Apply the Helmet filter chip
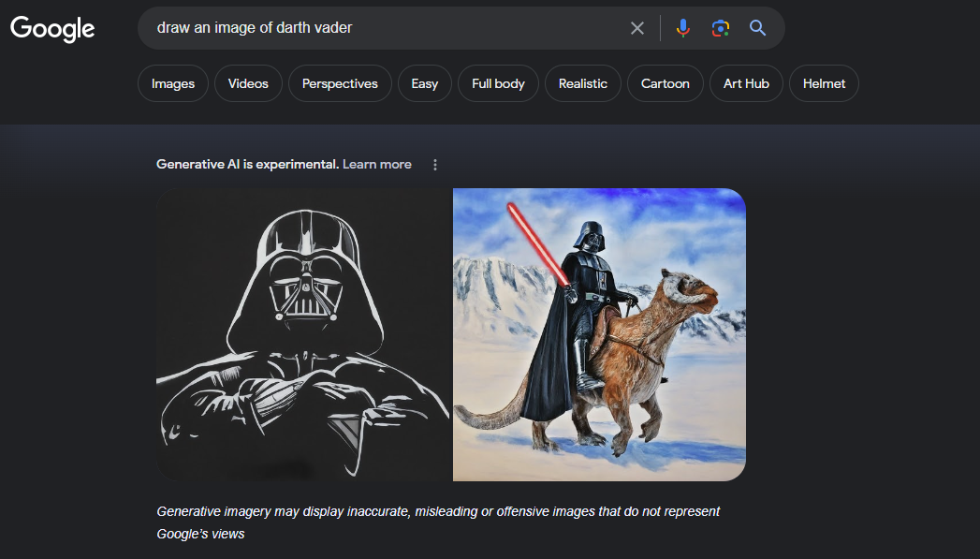The height and width of the screenshot is (559, 980). pos(824,83)
